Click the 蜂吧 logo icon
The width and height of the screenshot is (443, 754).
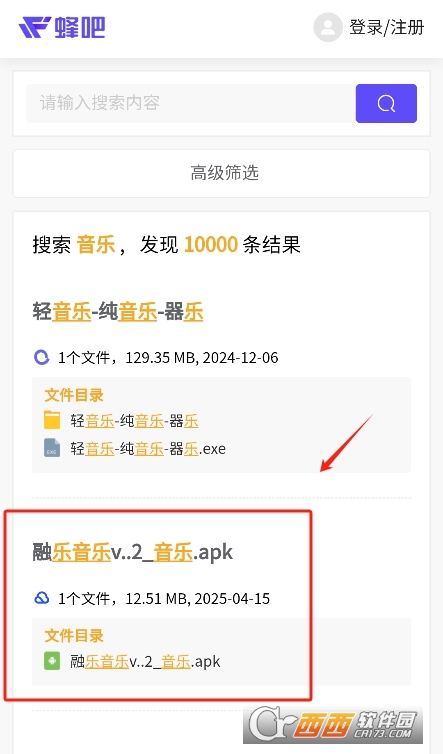tap(35, 27)
